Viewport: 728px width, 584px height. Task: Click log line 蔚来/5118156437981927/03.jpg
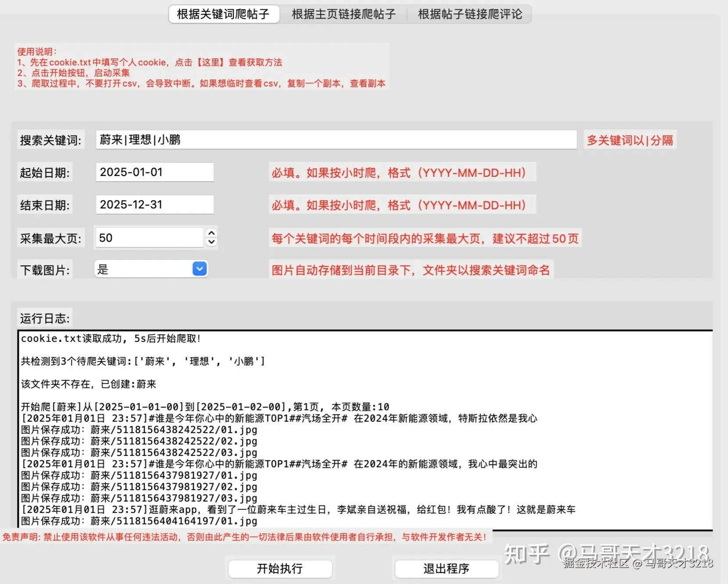pos(139,498)
